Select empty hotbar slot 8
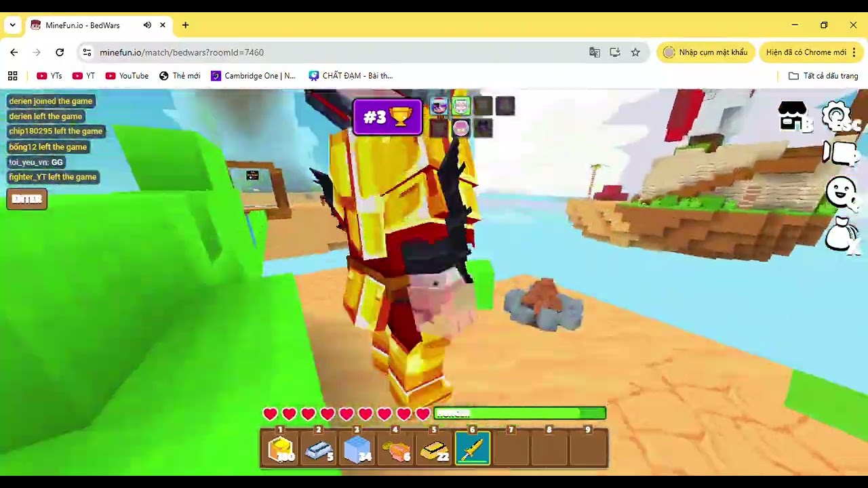The image size is (868, 488). tap(549, 448)
